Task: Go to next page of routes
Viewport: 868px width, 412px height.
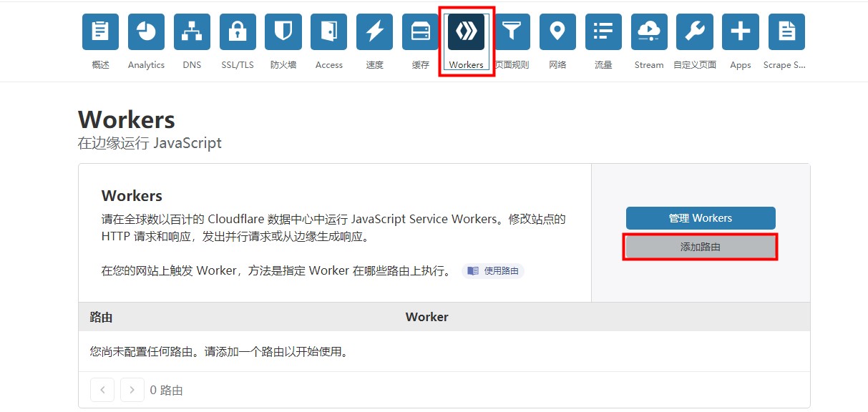Action: [132, 390]
